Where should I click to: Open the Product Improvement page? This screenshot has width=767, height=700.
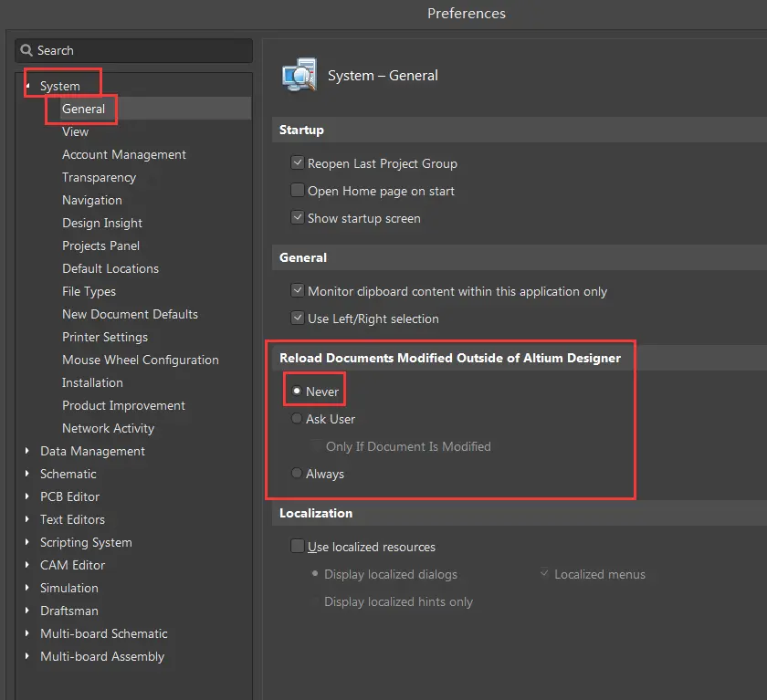124,405
